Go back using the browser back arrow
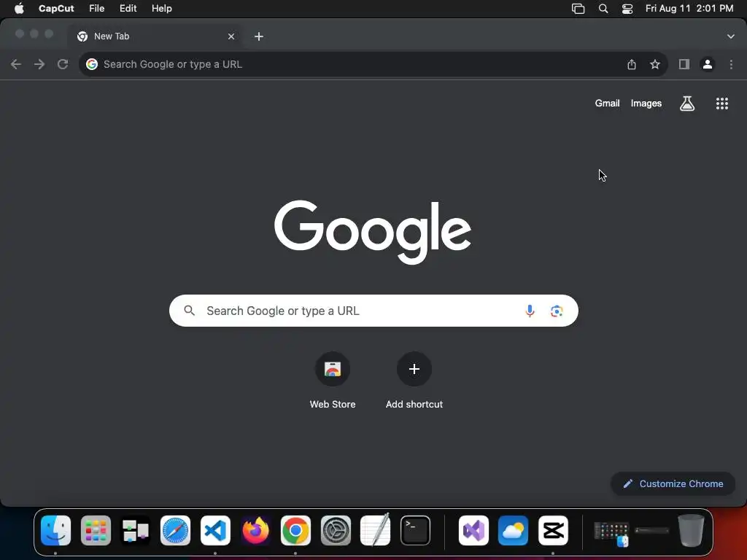The image size is (747, 560). click(x=16, y=64)
